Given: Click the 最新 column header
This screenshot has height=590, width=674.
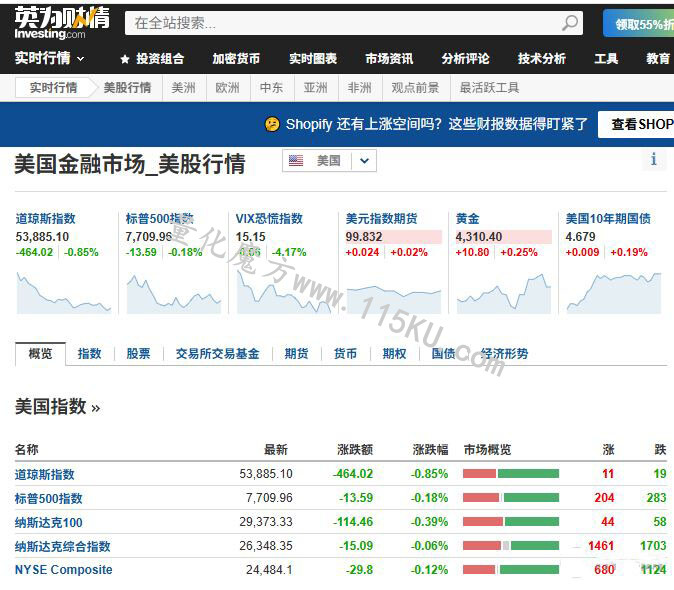Looking at the screenshot, I should 276,450.
